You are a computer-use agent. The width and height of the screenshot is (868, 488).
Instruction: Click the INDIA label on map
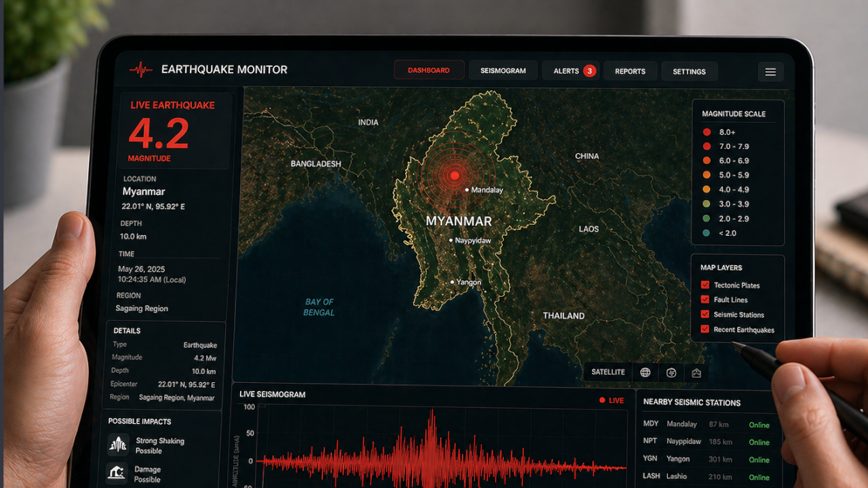368,123
